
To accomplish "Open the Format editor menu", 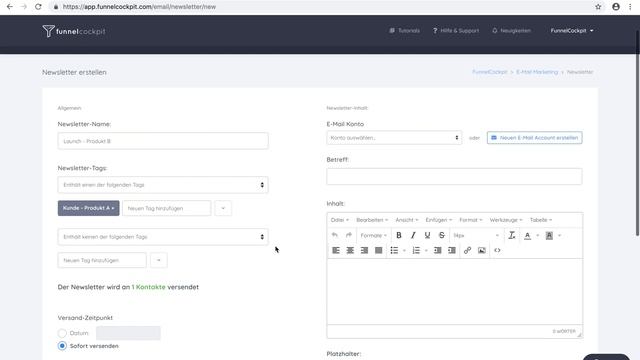I will 471,220.
